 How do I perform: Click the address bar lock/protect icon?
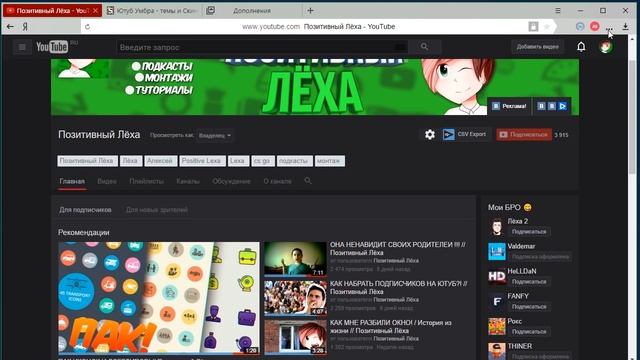533,27
